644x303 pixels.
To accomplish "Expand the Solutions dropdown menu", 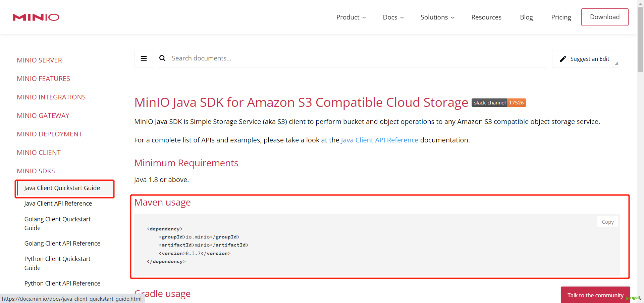I will point(437,17).
